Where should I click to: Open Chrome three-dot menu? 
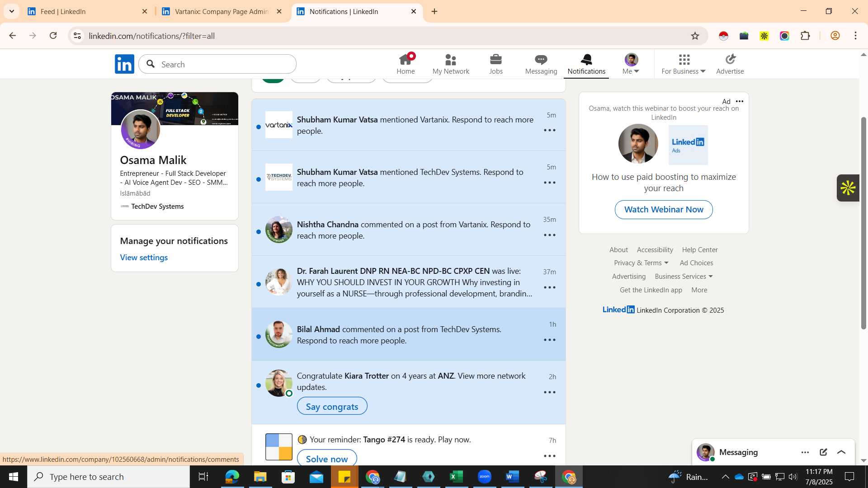pos(855,36)
